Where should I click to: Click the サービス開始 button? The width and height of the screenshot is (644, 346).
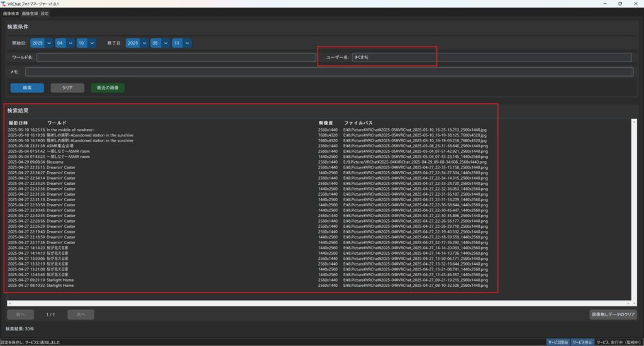coord(558,342)
